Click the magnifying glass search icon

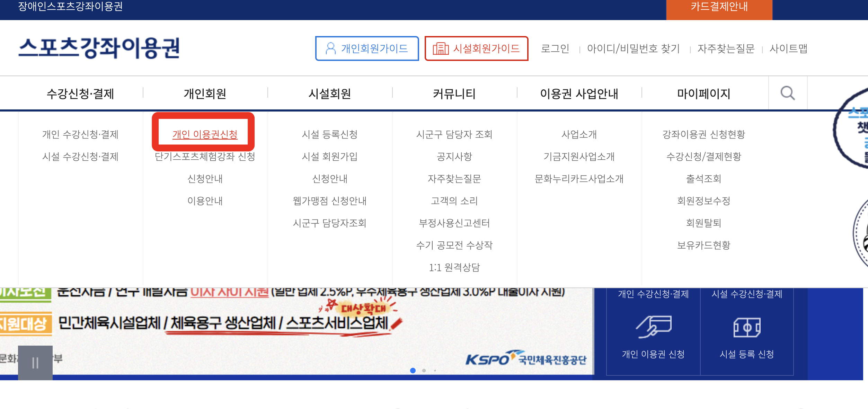pos(787,93)
